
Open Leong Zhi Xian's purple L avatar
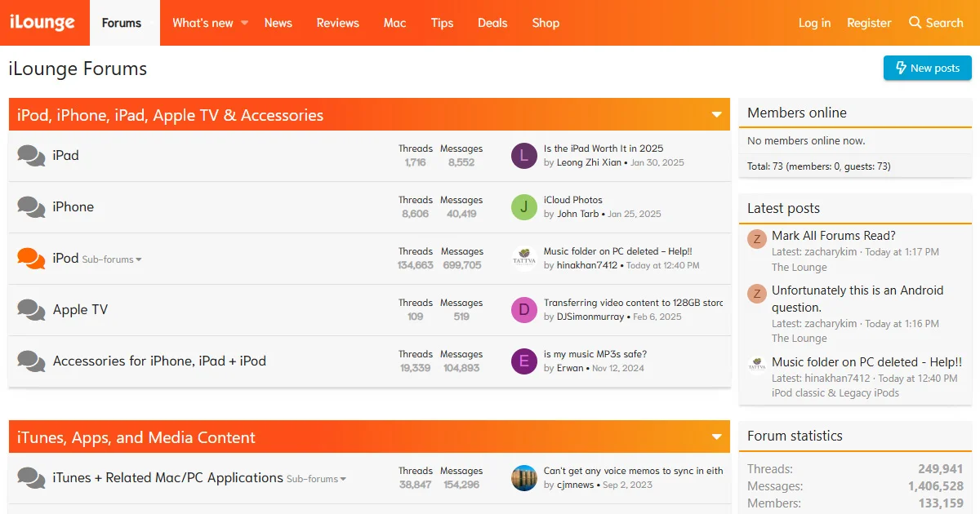tap(523, 156)
